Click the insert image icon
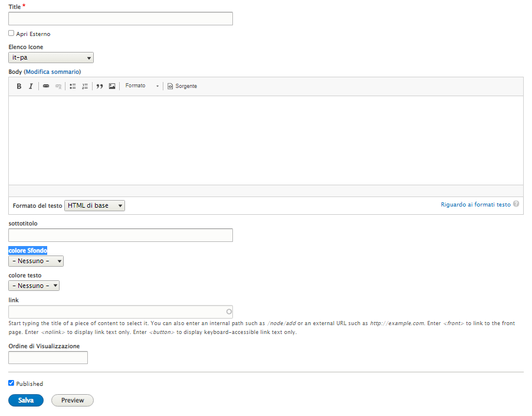 (x=112, y=86)
